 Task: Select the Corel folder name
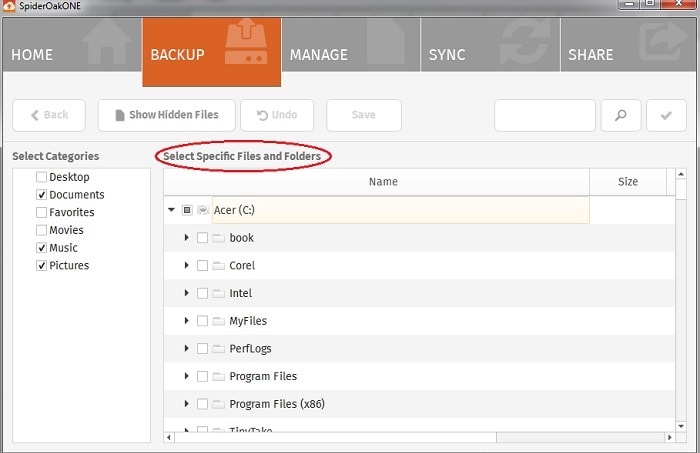click(242, 266)
